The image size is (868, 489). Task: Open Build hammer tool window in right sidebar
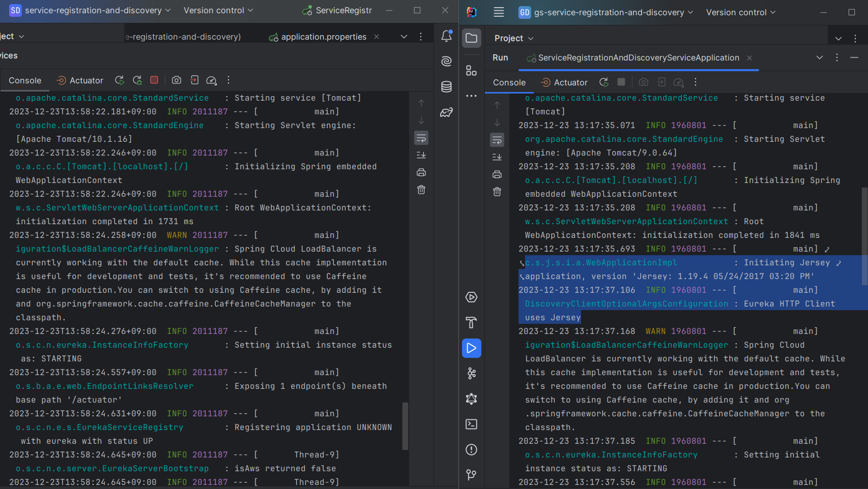472,323
